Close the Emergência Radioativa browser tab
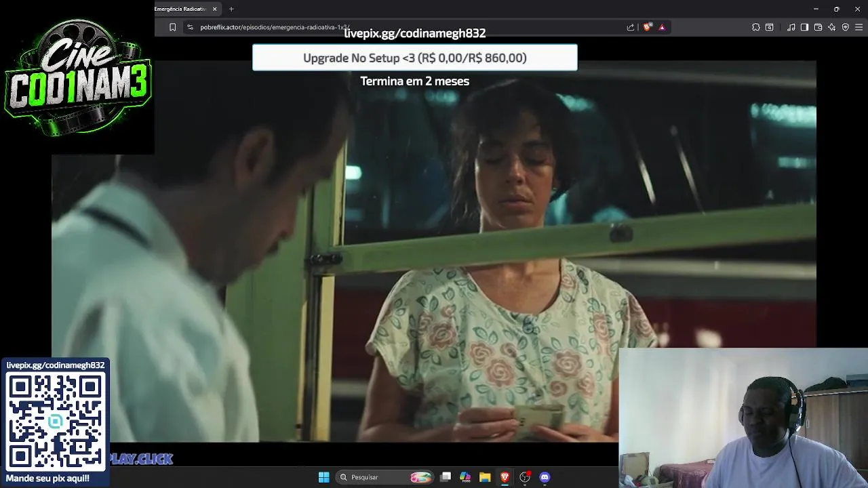 (215, 9)
